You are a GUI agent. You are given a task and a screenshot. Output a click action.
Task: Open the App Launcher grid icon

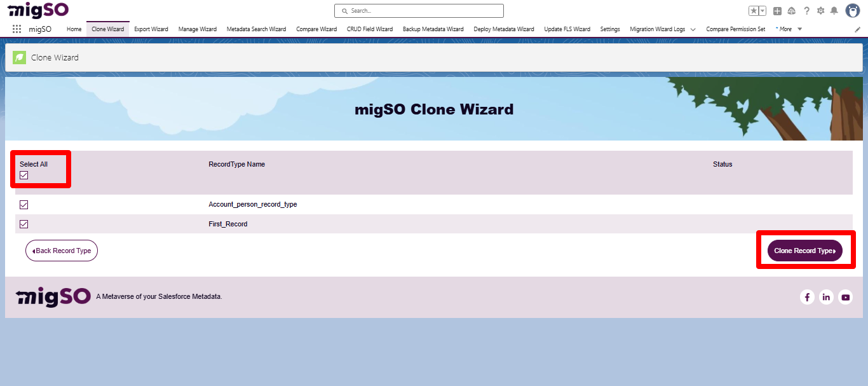coord(17,29)
